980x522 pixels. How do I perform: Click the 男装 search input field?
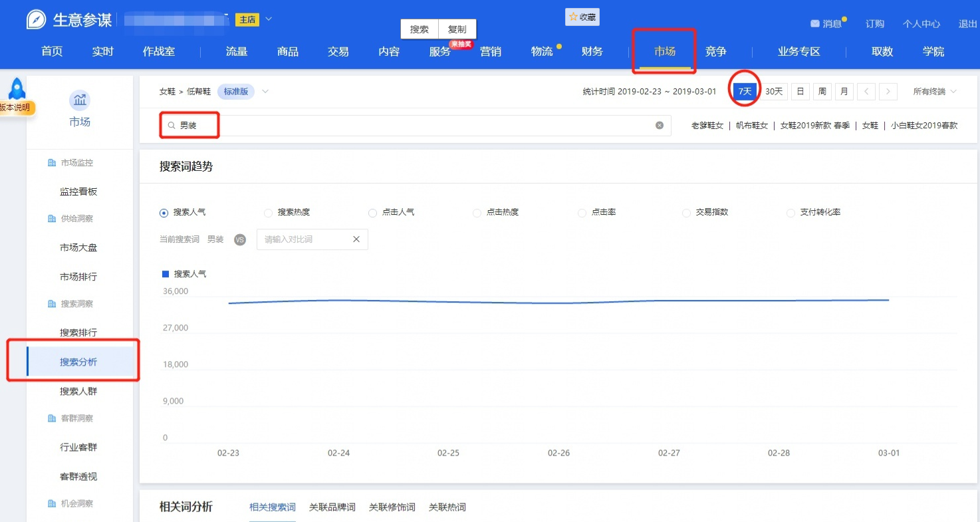click(x=416, y=125)
